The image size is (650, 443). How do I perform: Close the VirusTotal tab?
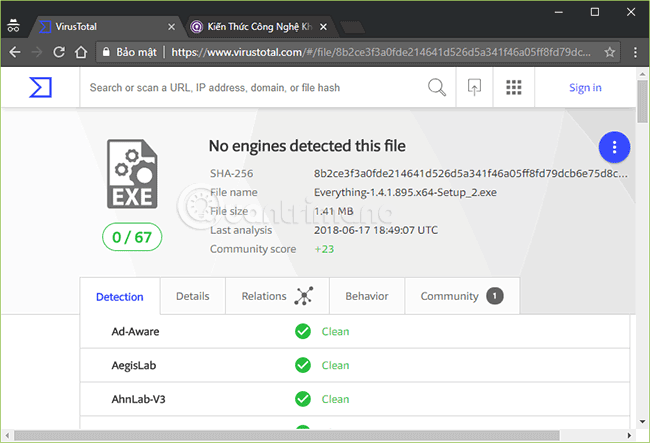pyautogui.click(x=171, y=27)
